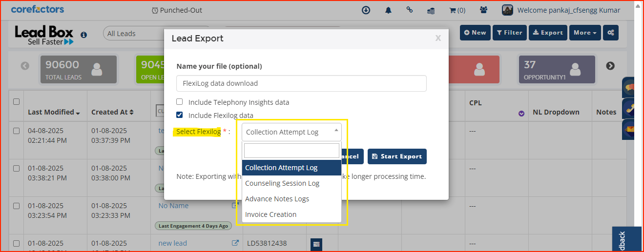Expand the More dropdown button
This screenshot has height=252, width=644.
coord(585,33)
